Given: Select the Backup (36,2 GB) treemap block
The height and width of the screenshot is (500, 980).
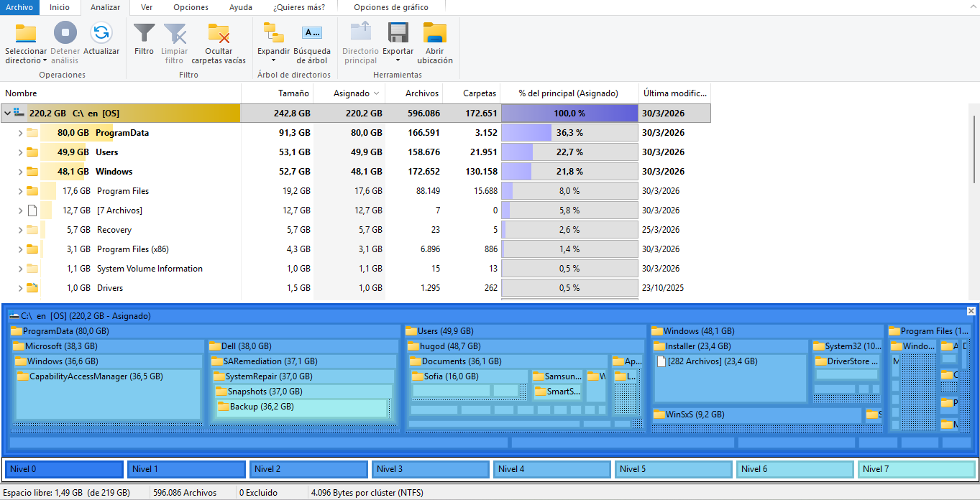Looking at the screenshot, I should [x=302, y=407].
